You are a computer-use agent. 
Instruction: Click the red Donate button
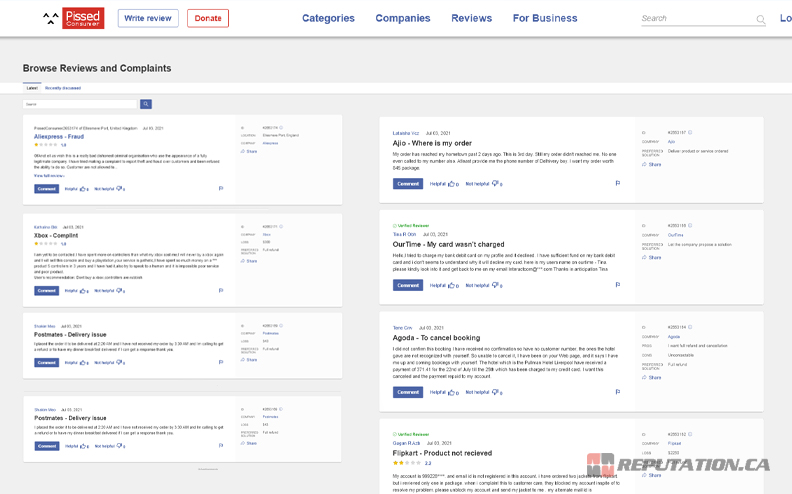pyautogui.click(x=208, y=18)
